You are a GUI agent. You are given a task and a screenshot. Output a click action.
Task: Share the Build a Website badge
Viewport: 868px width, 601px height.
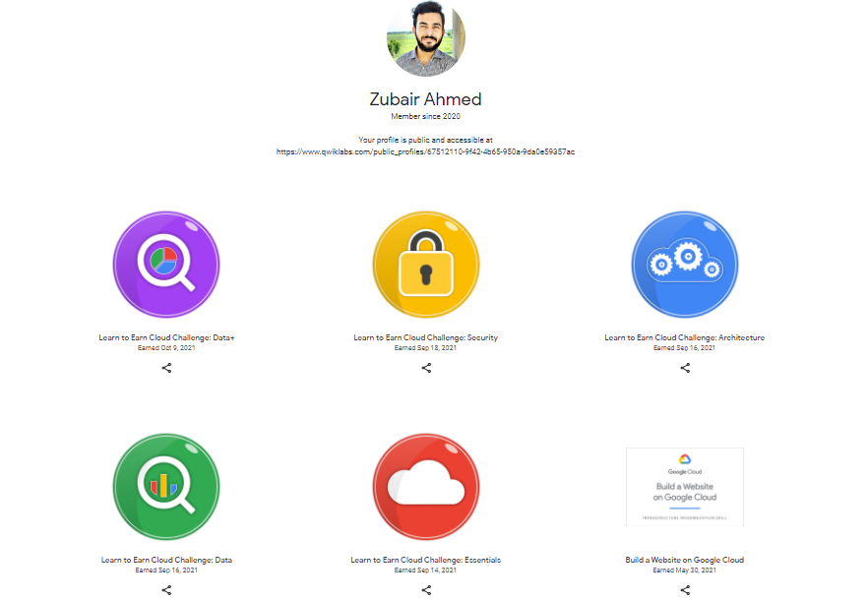[x=685, y=590]
